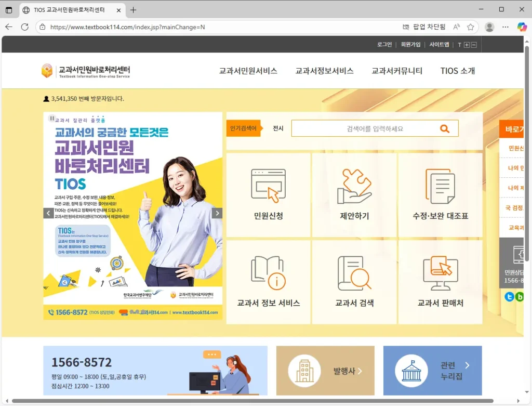The image size is (532, 406).
Task: Pause the promotional banner slideshow
Action: [x=51, y=119]
